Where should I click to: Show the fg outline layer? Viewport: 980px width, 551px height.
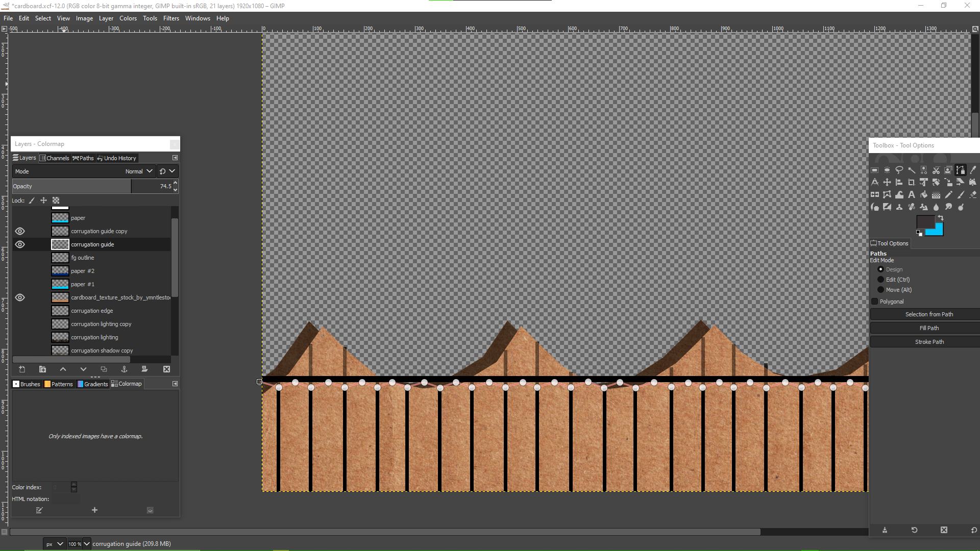tap(20, 258)
